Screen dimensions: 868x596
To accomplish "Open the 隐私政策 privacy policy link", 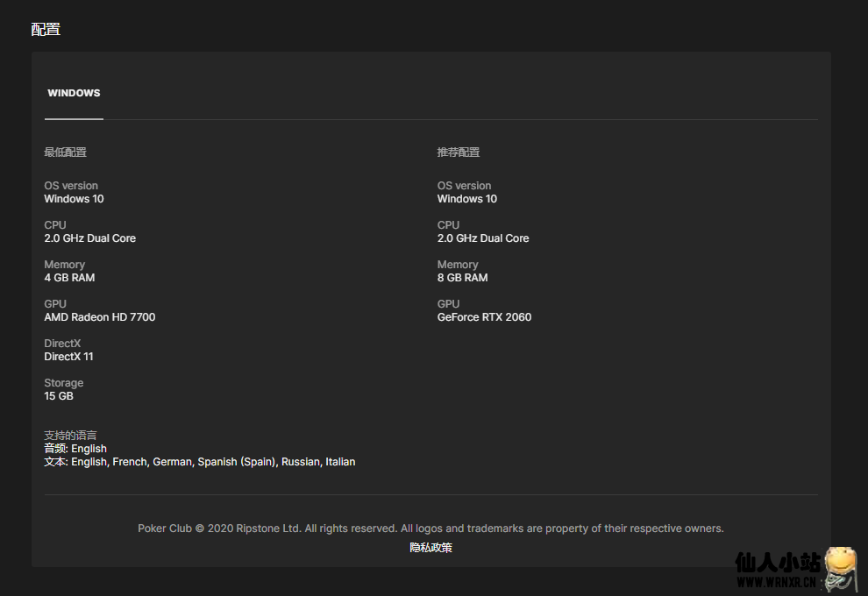I will (x=430, y=548).
